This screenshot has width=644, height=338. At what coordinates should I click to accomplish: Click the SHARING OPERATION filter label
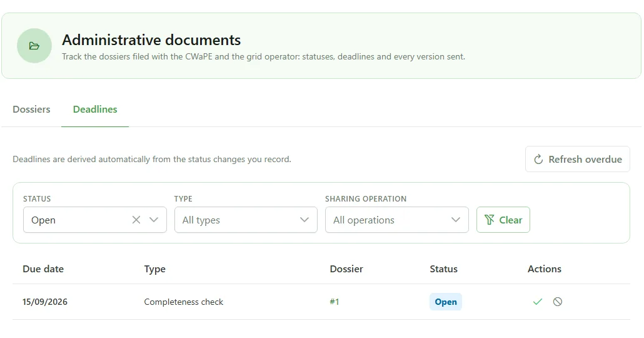[x=366, y=198]
